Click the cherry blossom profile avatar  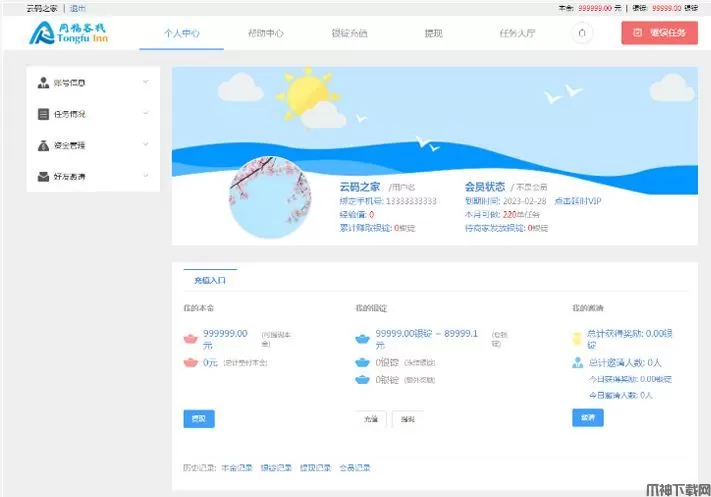coord(270,198)
